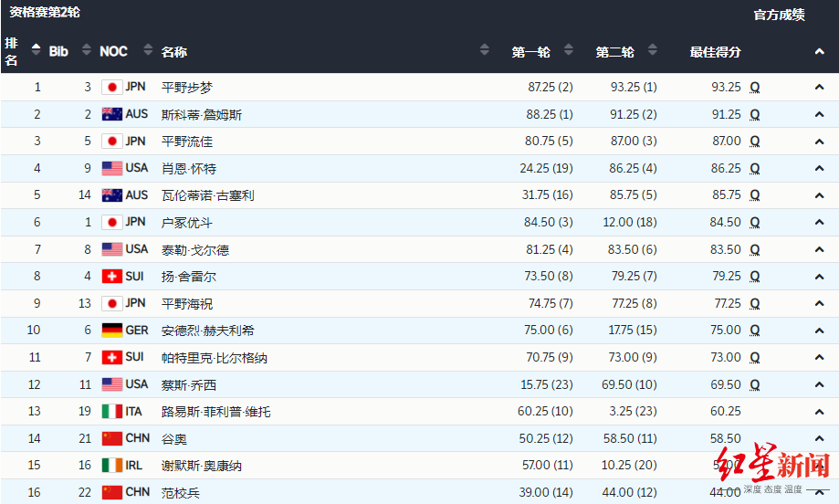The height and width of the screenshot is (504, 839).
Task: Expand details for 路易斯·菲利普·维托
Action: click(x=819, y=412)
